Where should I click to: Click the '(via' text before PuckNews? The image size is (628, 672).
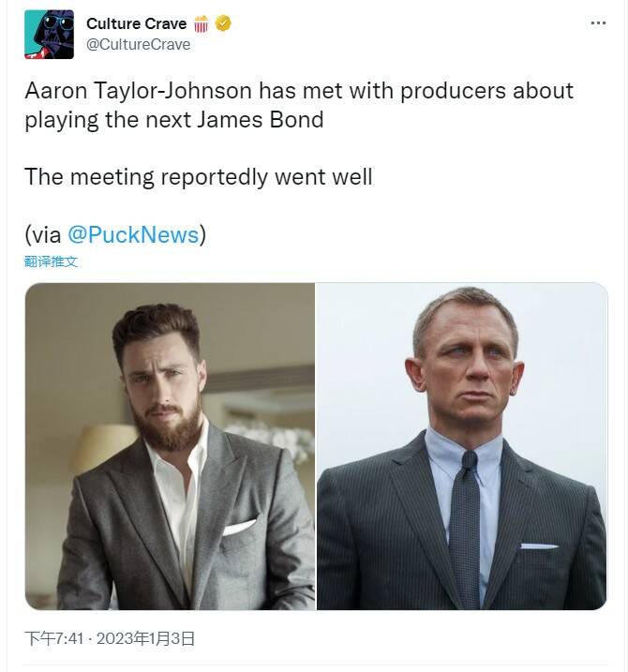43,235
